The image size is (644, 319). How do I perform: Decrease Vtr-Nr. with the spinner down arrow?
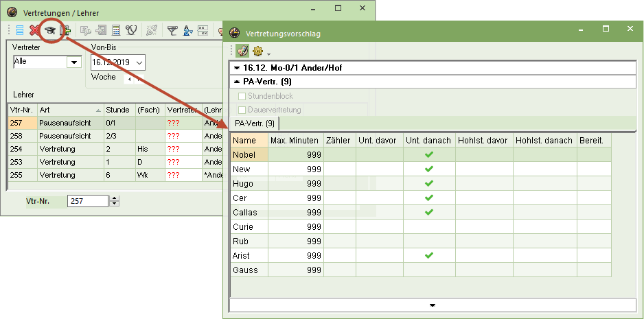click(115, 204)
